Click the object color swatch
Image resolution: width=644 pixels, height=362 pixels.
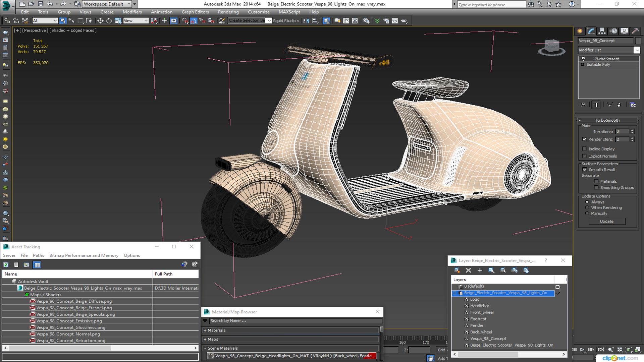(x=638, y=41)
